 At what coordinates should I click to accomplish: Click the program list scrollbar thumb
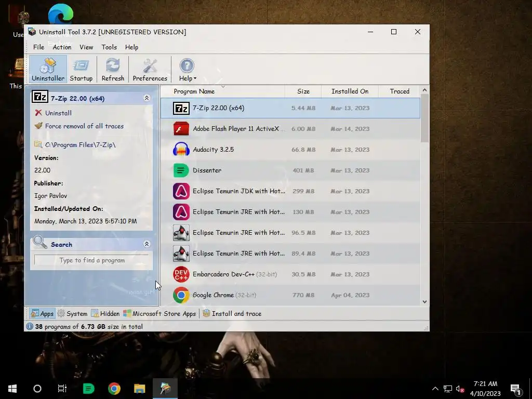click(424, 118)
